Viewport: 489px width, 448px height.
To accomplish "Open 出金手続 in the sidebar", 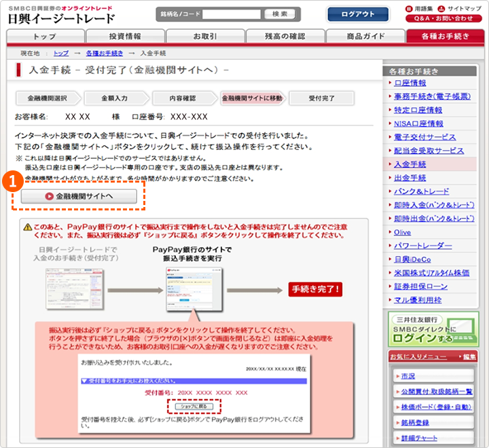I will [410, 178].
